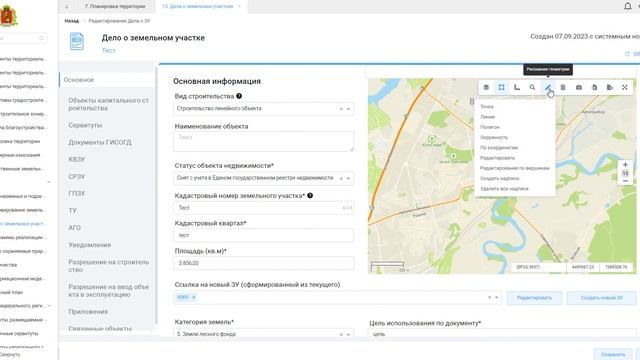Click the Редактировать button beside link field
640x360 pixels.
click(534, 298)
